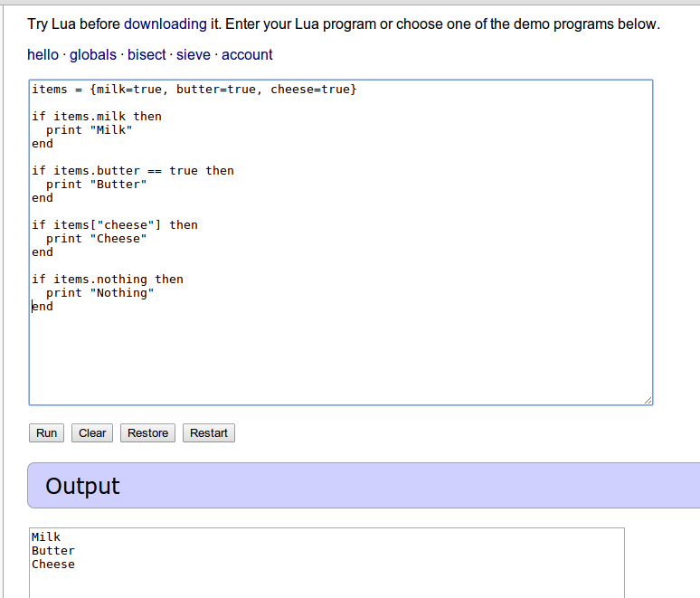Screen dimensions: 700x598
Task: Load the globals demo program
Action: point(93,55)
